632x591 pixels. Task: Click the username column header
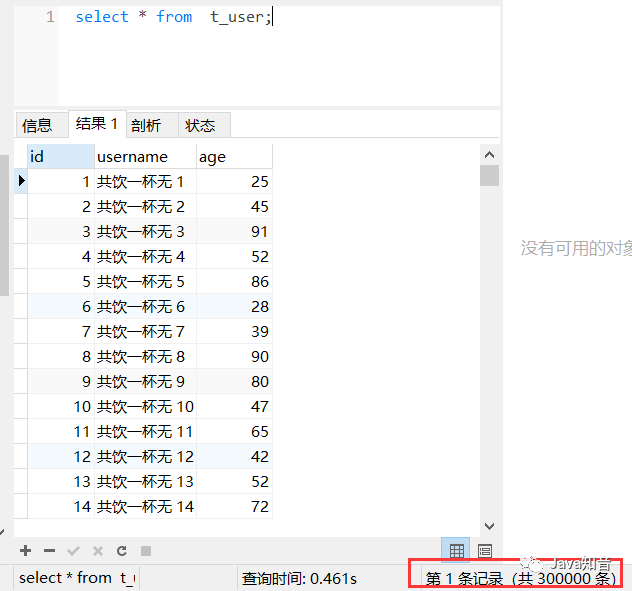pyautogui.click(x=146, y=156)
